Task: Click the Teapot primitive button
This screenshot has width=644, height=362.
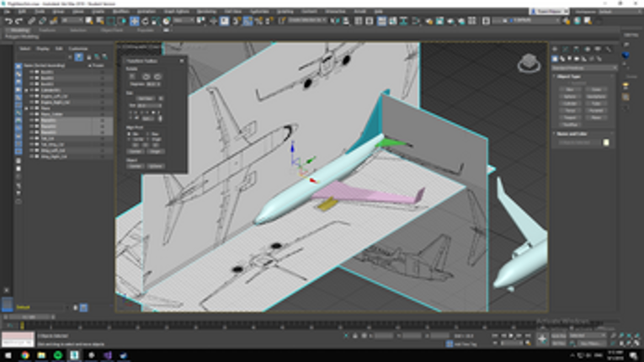Action: 570,118
